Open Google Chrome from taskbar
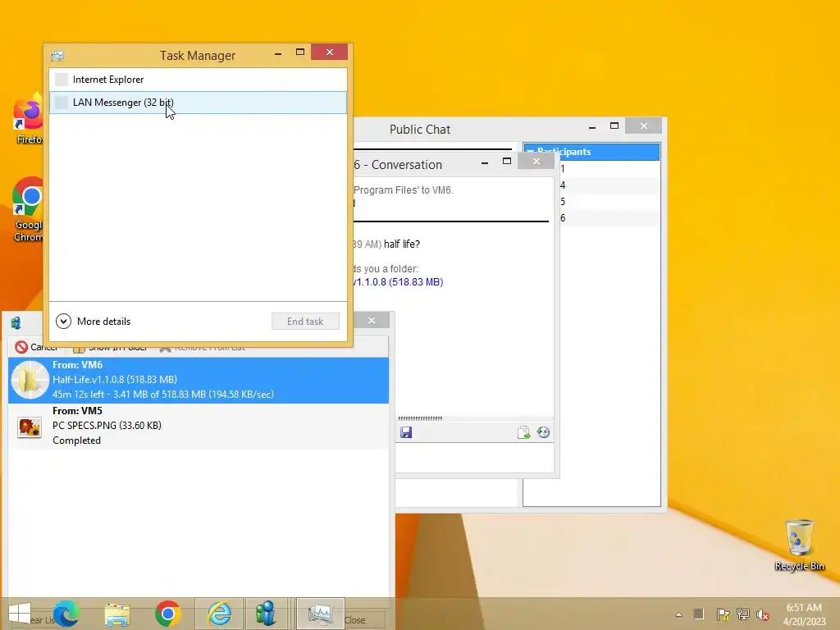 point(167,614)
